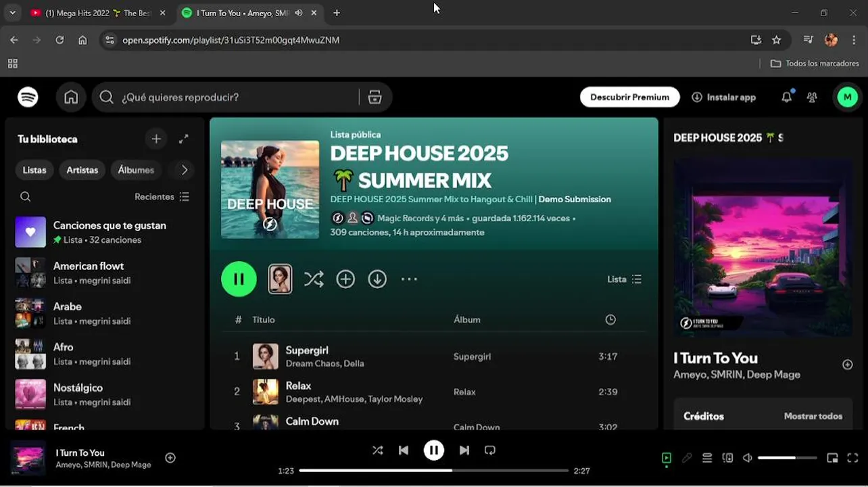This screenshot has height=487, width=868.
Task: Open the Demo Submission link
Action: pos(575,200)
